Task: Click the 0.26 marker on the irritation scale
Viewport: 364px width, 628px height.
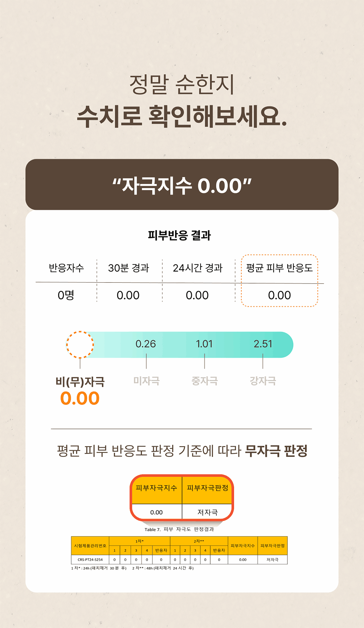Action: (x=146, y=344)
